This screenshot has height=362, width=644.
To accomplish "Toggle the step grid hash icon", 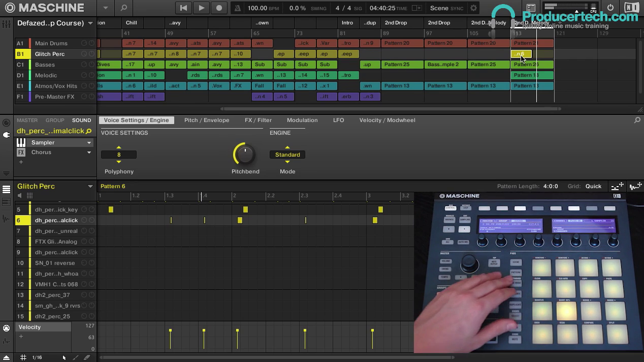I will click(23, 357).
